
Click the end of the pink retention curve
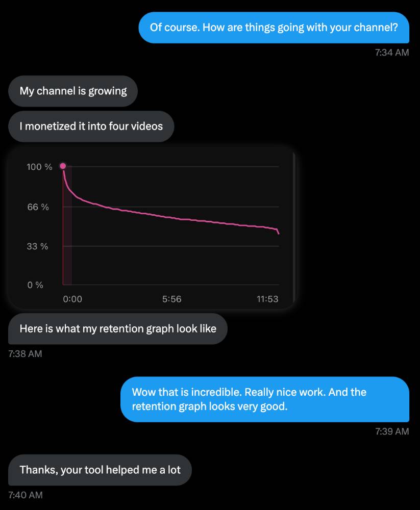(278, 233)
